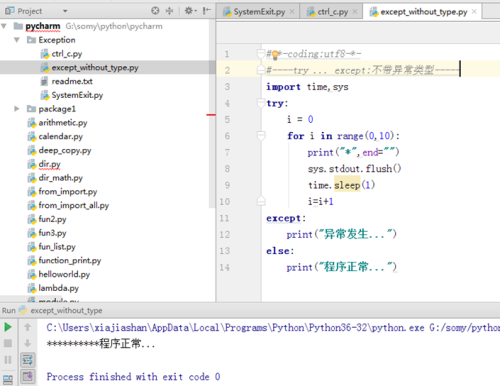Viewport: 500px width, 386px height.
Task: Collapse the Exception folder
Action: (17, 40)
